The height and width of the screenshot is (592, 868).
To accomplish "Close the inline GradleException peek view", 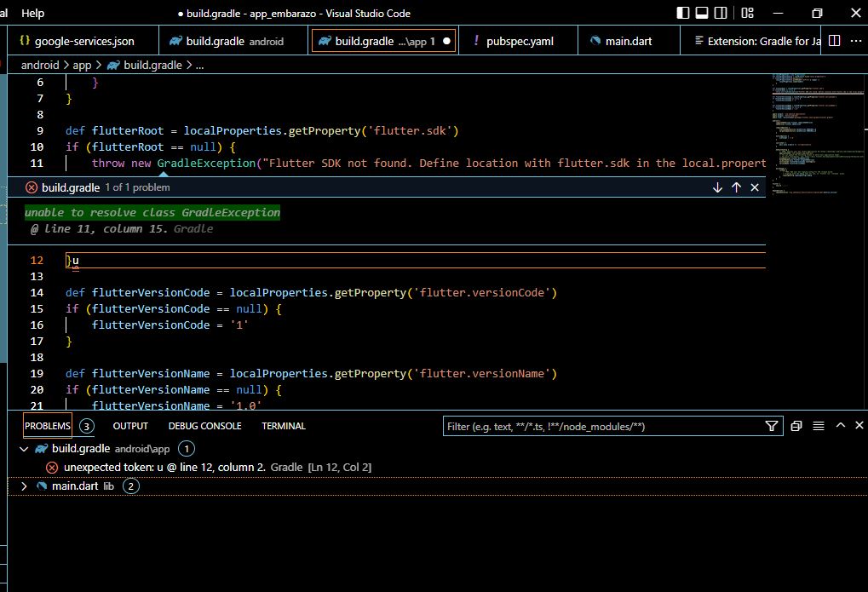I will (x=754, y=187).
